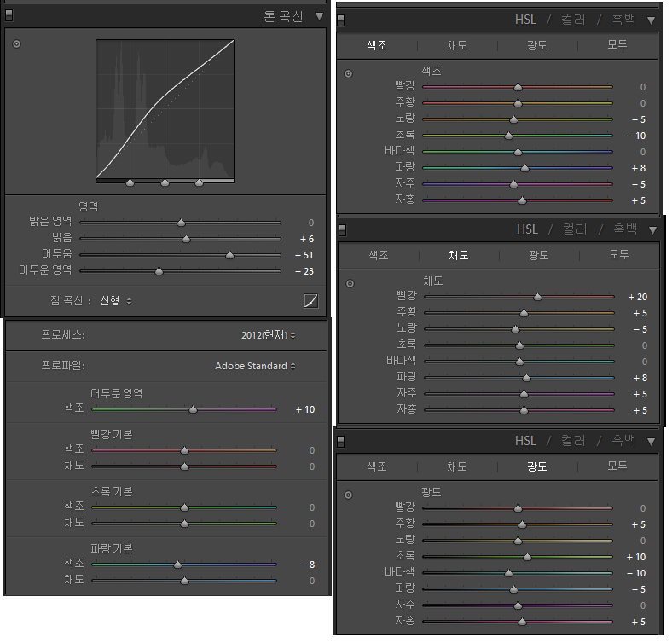Click the leftmost split marker under tone curve
This screenshot has width=672, height=643.
[x=130, y=182]
